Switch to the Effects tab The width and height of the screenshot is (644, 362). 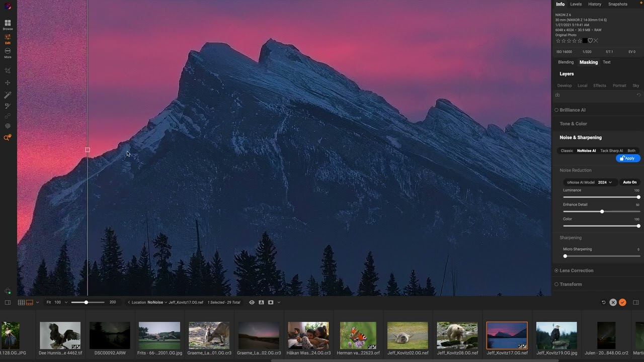tap(600, 85)
